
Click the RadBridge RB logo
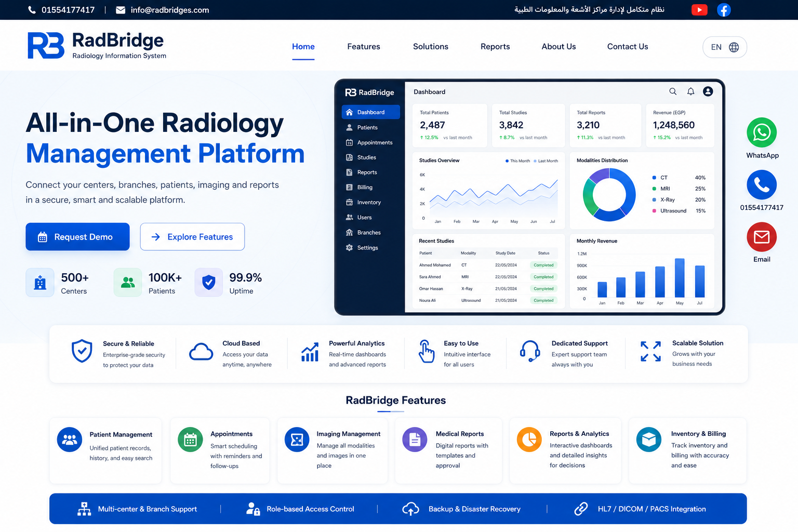click(46, 46)
